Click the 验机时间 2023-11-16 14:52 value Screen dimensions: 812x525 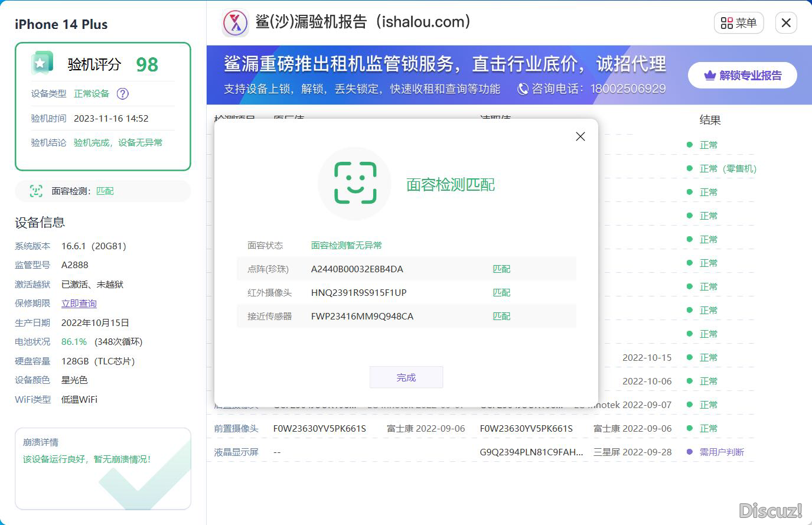click(111, 119)
